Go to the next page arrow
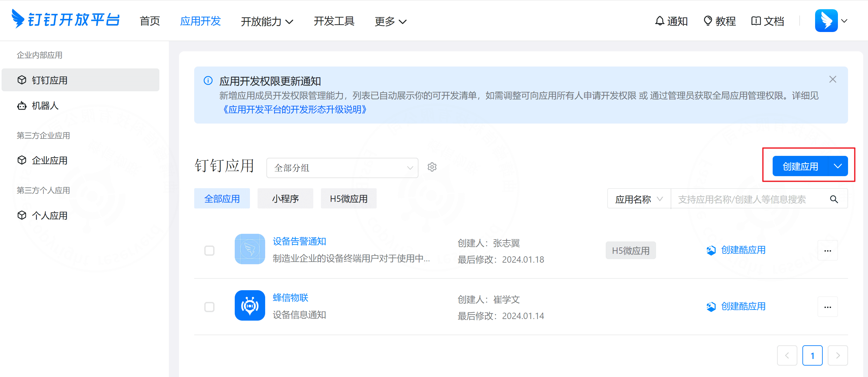Viewport: 868px width, 377px height. pos(838,355)
